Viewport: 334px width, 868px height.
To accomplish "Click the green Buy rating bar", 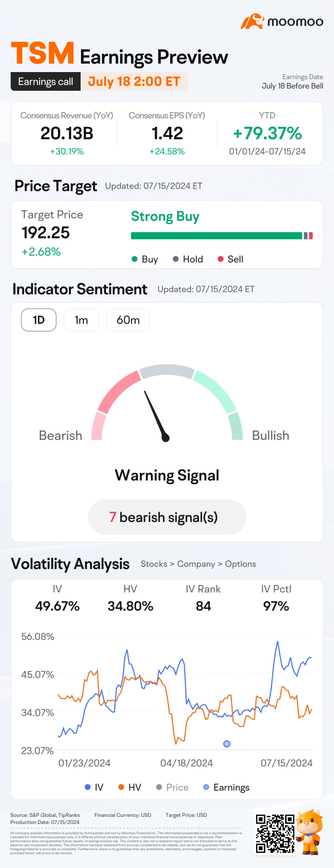I will [216, 236].
